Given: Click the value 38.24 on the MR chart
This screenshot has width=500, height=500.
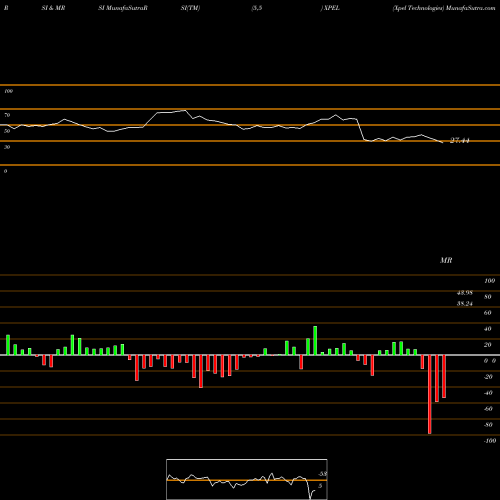Looking at the screenshot, I should (x=465, y=304).
